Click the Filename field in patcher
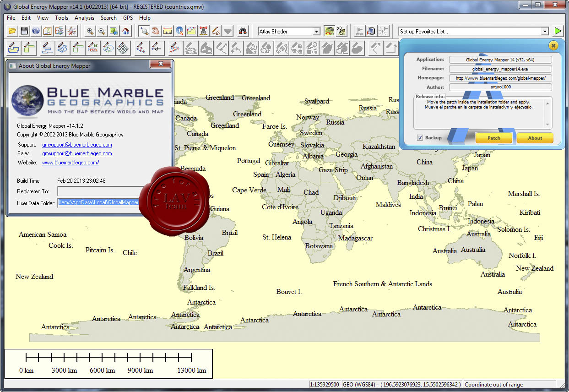Screen dimensions: 569x392 tap(500, 69)
